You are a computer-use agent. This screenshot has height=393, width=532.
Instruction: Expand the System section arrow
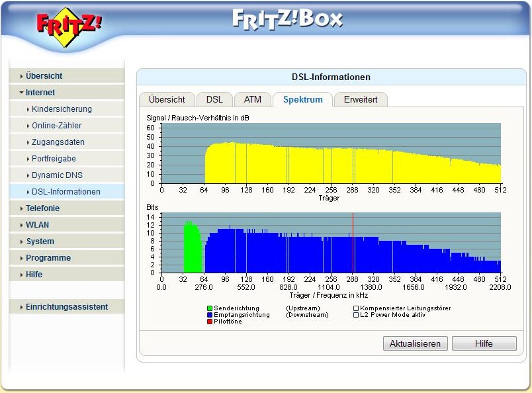[21, 241]
